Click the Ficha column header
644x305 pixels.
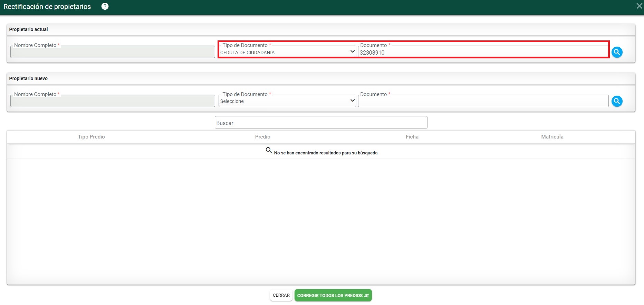pyautogui.click(x=412, y=137)
